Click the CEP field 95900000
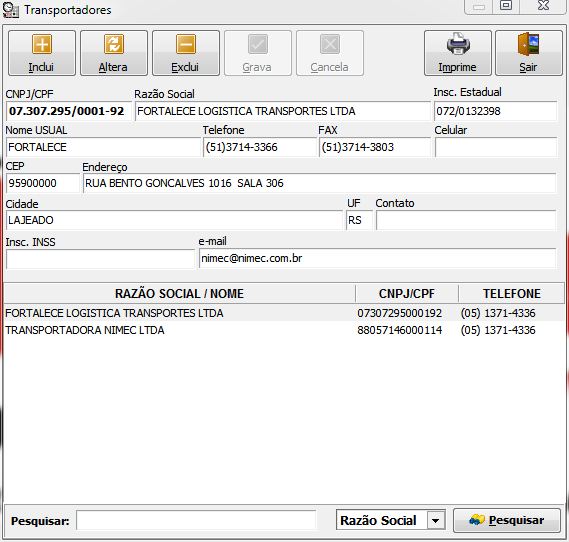This screenshot has height=542, width=569. pyautogui.click(x=42, y=183)
